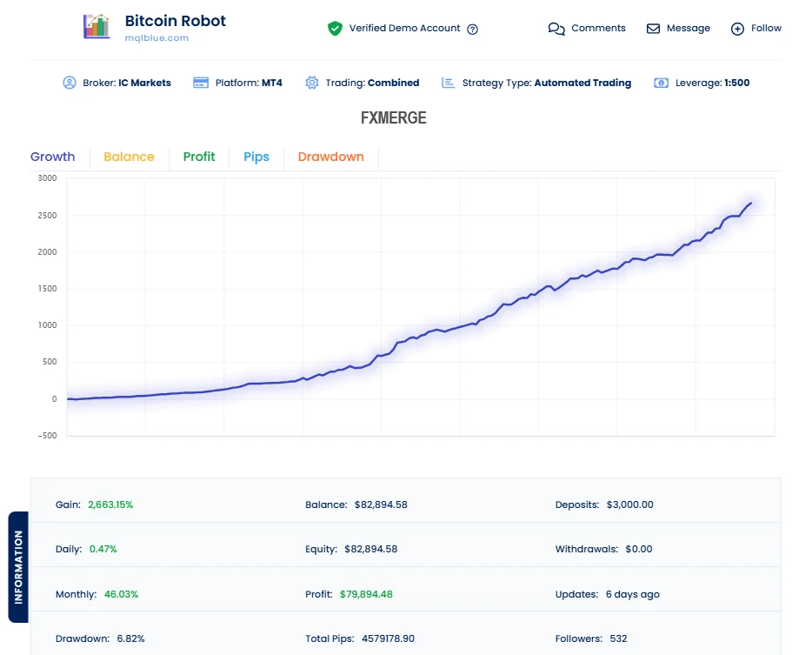Select the Growth tab
Screen dimensions: 812x655
click(52, 157)
